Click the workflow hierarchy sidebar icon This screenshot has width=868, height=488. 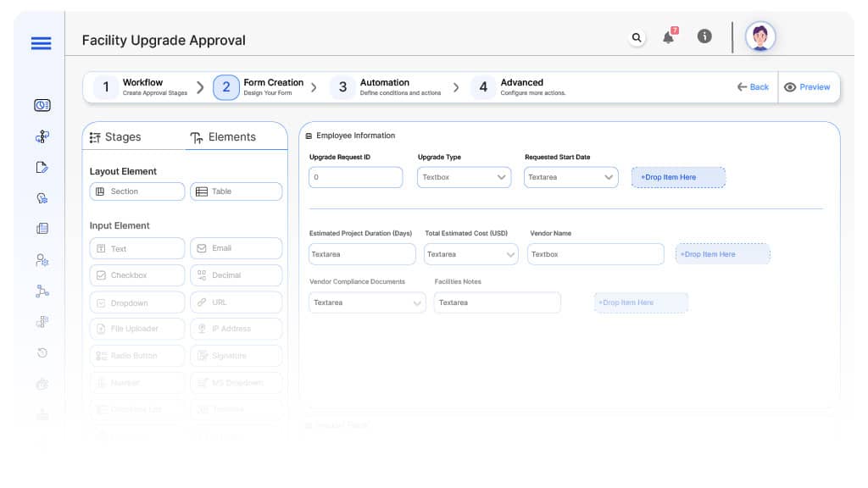pos(42,136)
